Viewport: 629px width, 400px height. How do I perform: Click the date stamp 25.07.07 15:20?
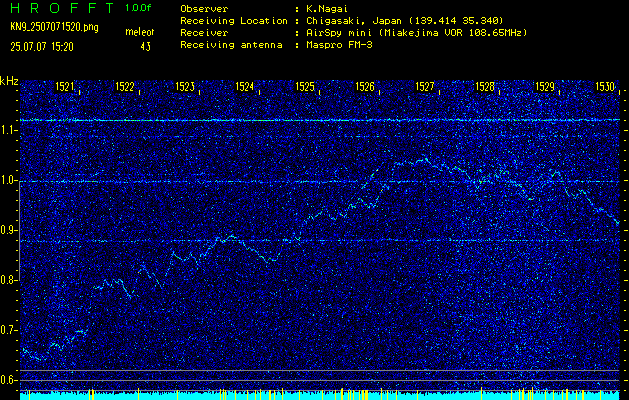(x=42, y=47)
